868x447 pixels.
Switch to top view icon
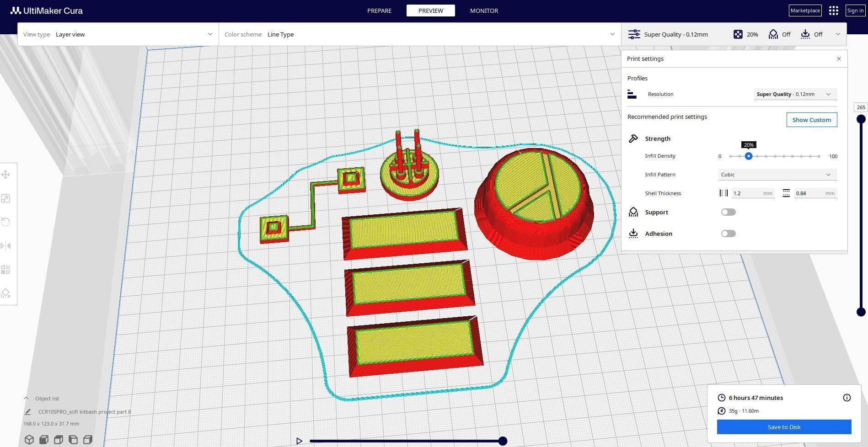[59, 440]
